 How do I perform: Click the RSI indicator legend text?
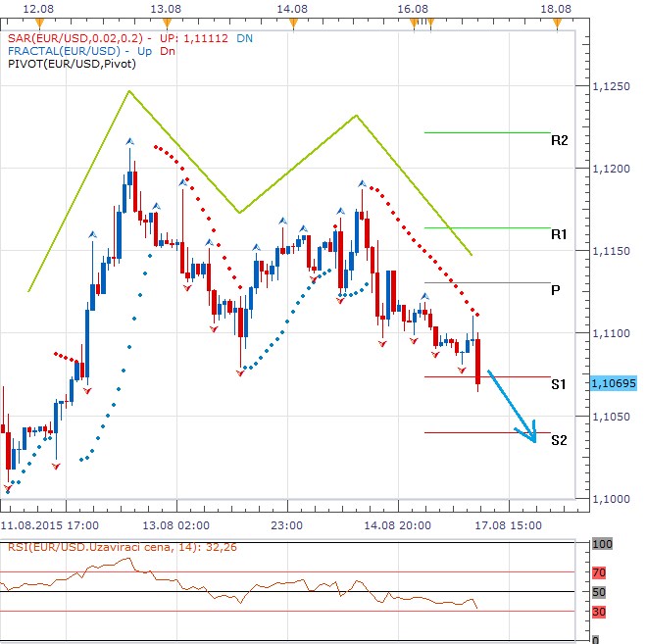[x=95, y=547]
